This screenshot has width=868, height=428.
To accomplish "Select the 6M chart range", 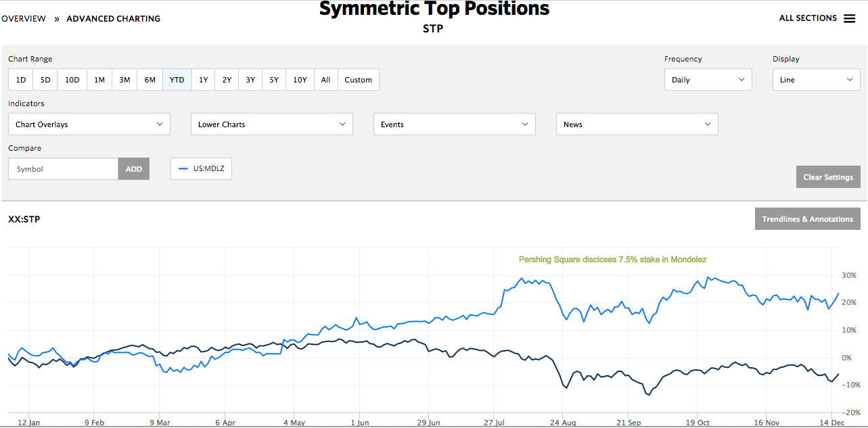I will pyautogui.click(x=150, y=80).
